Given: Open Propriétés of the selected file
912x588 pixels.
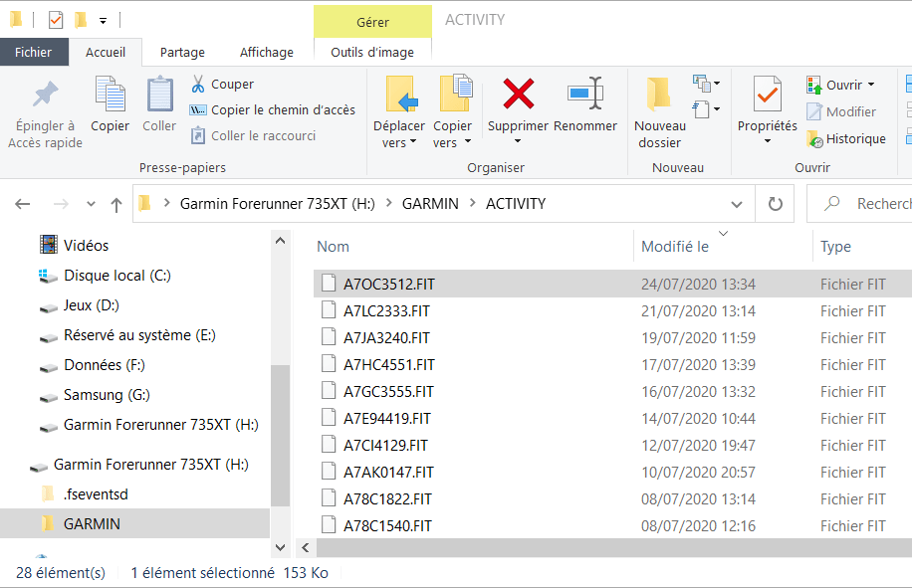Looking at the screenshot, I should coord(767,95).
